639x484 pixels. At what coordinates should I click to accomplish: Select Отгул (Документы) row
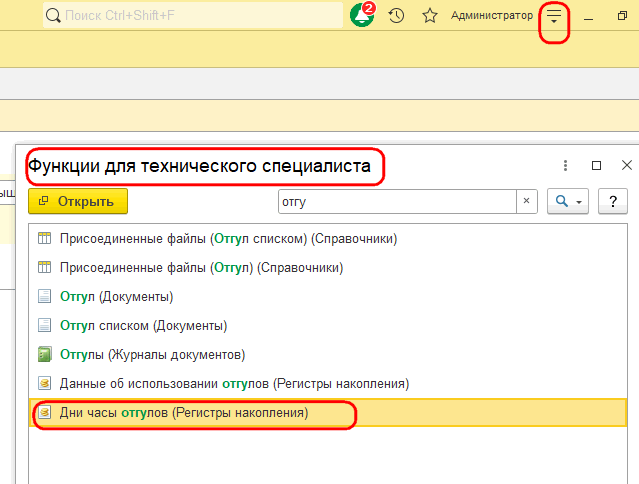[328, 297]
